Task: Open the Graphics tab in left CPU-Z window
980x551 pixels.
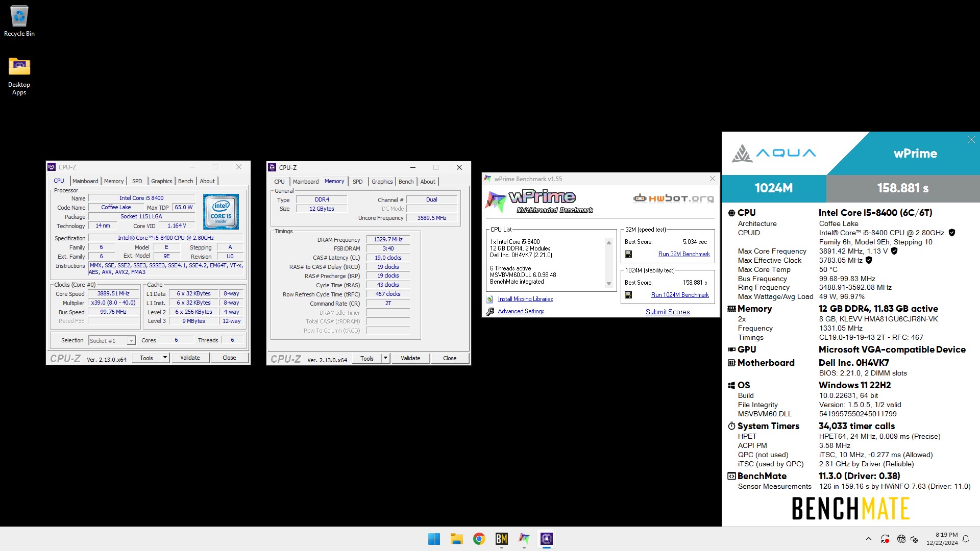Action: coord(162,181)
